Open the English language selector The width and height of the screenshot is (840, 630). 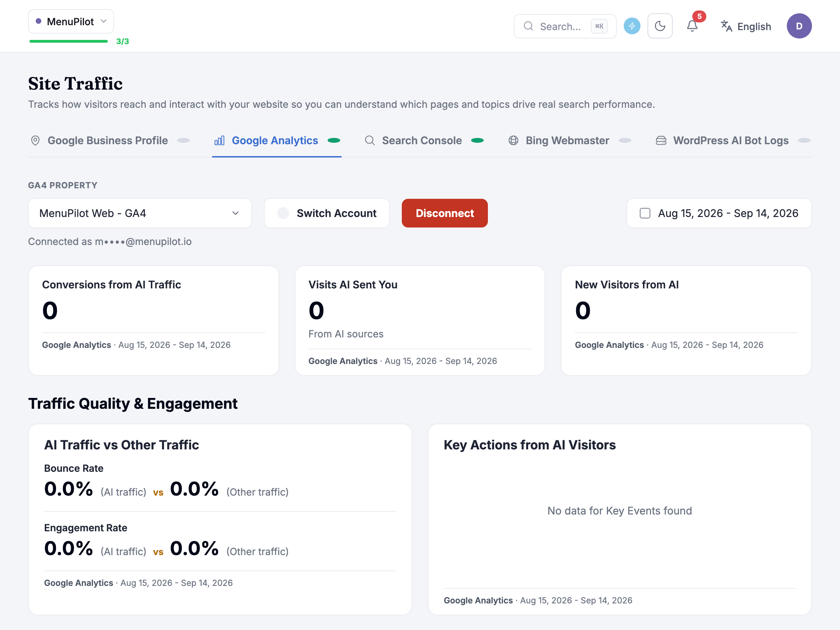(746, 26)
